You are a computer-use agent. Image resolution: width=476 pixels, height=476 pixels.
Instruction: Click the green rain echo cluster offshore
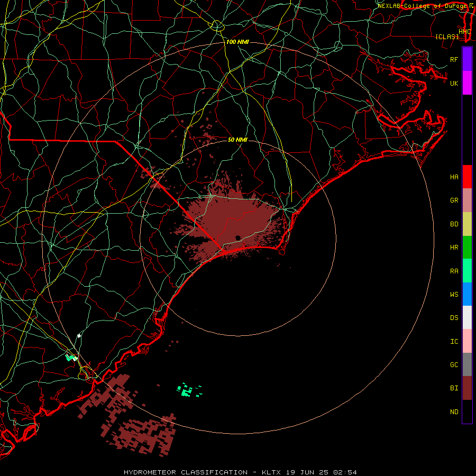[x=189, y=390]
